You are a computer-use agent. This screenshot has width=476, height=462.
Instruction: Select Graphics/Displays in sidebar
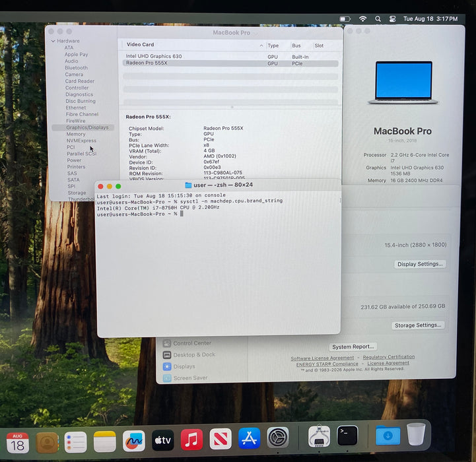click(x=83, y=127)
